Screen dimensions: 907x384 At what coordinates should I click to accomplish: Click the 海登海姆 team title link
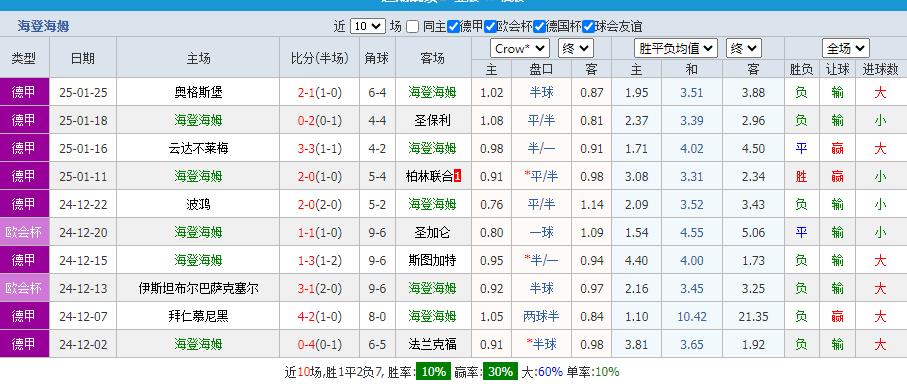coord(43,27)
